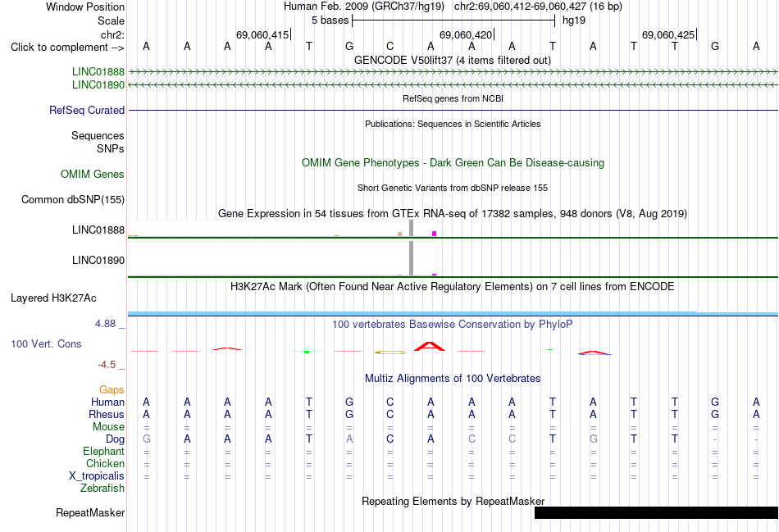
Task: Click the yellow PhyloP conservation logo letter
Action: 390,352
